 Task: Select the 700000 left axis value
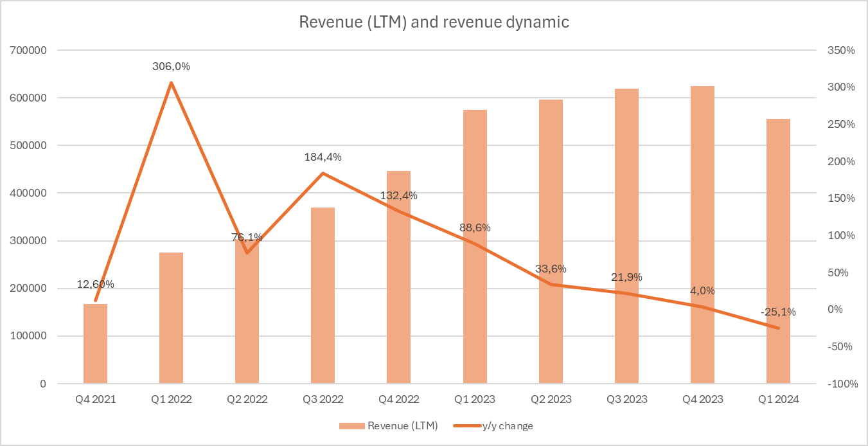[30, 50]
